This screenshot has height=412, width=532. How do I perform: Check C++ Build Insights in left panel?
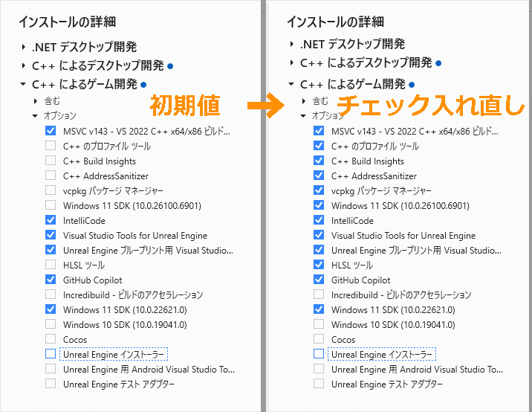click(51, 161)
